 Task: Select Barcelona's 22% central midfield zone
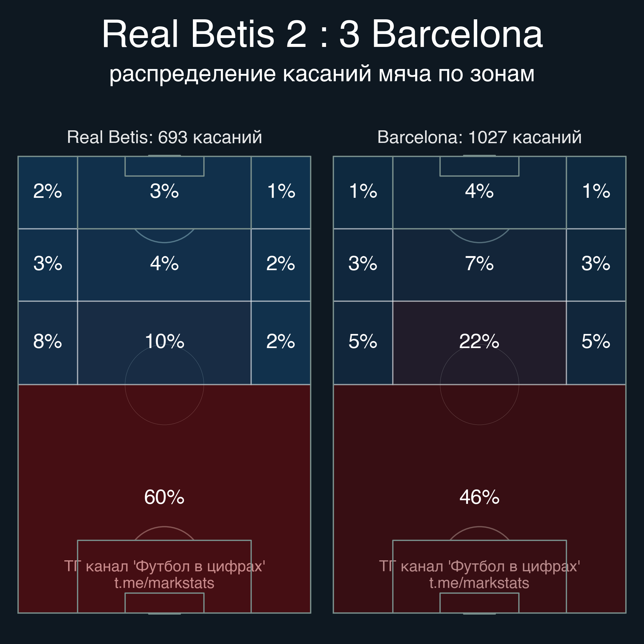[x=479, y=341]
